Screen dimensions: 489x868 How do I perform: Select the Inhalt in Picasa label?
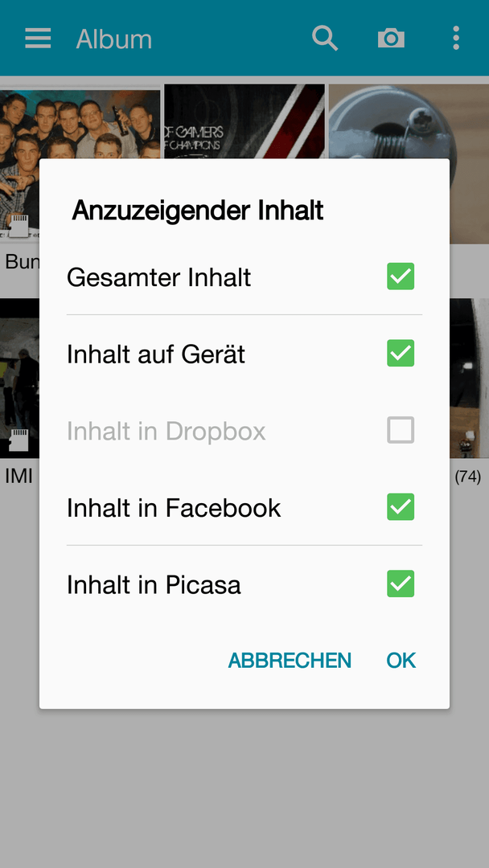tap(154, 585)
